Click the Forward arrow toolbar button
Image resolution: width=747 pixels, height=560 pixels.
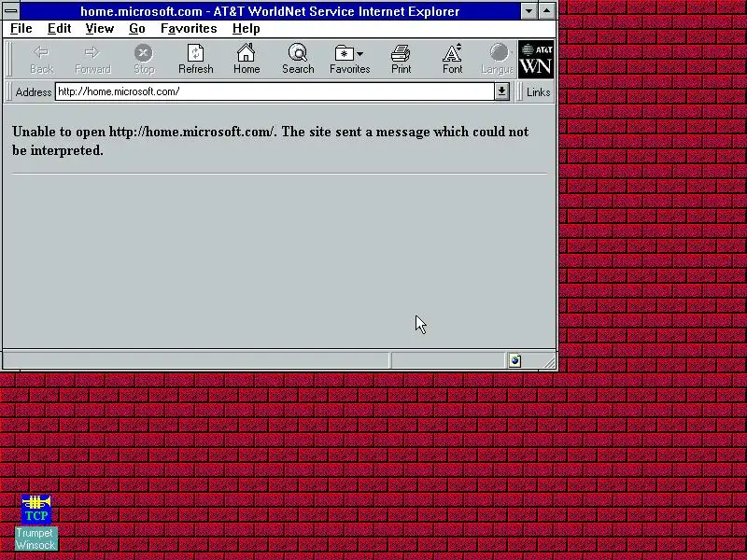(x=92, y=59)
